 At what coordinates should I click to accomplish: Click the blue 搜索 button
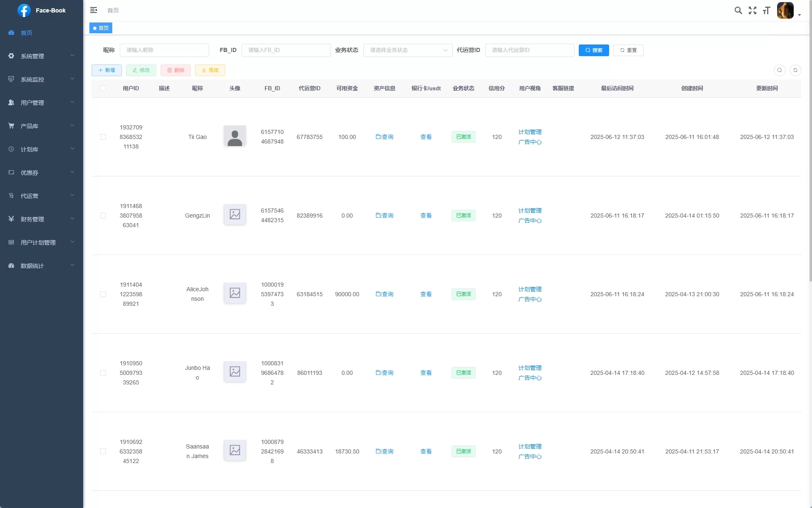pos(593,50)
